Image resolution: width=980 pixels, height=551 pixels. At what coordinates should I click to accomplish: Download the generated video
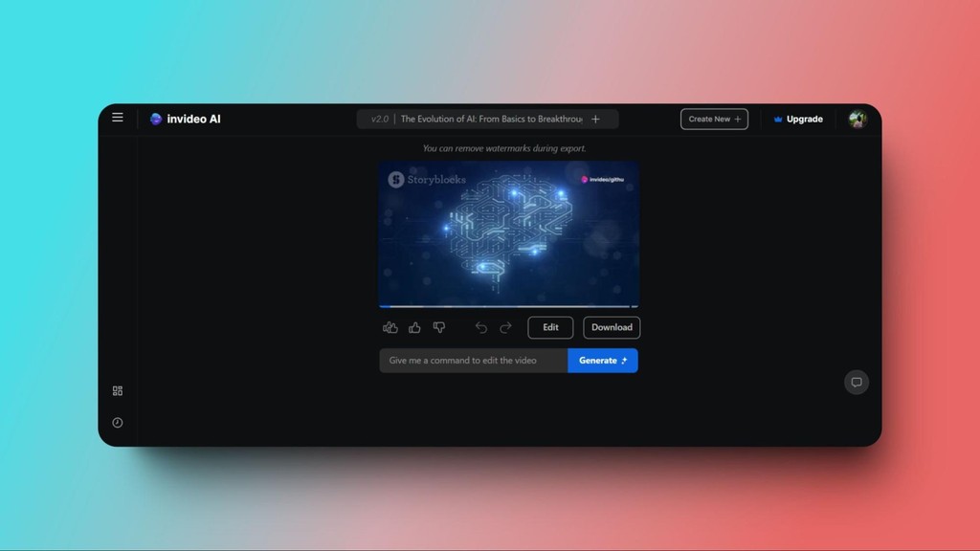click(x=612, y=327)
